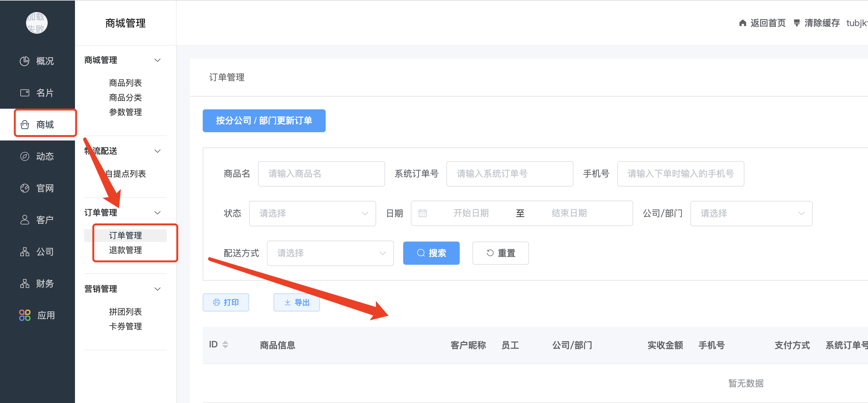Collapse the 商城管理 menu section
Image resolution: width=868 pixels, height=403 pixels.
tap(157, 60)
